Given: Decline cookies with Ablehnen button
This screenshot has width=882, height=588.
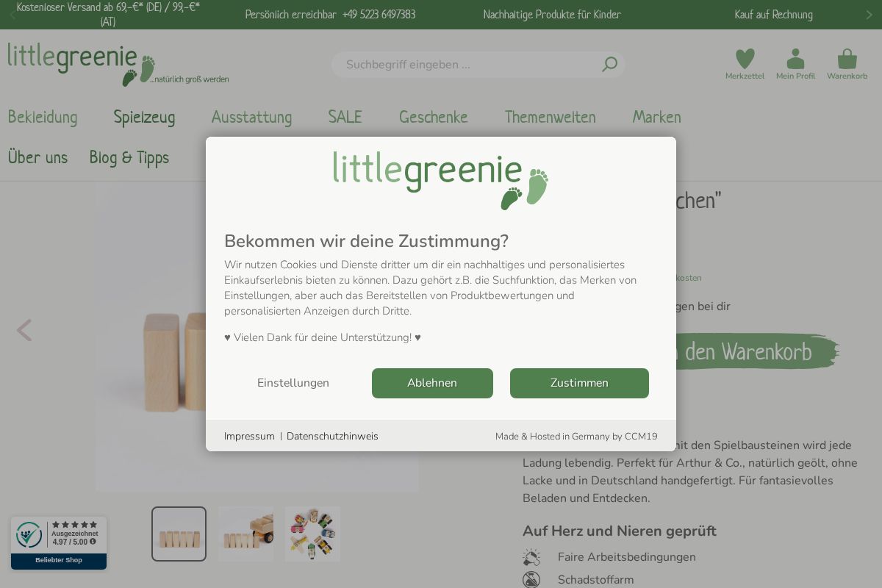Looking at the screenshot, I should 432,383.
